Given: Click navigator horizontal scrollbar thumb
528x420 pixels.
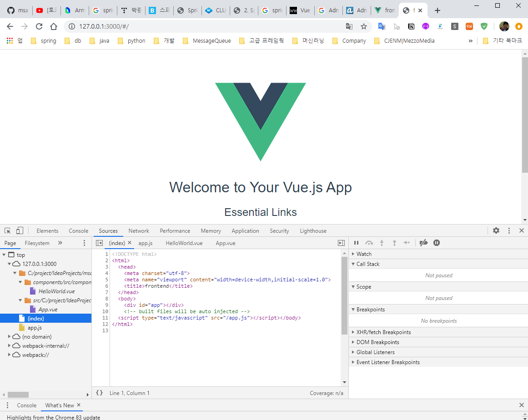Looking at the screenshot, I should tap(18, 395).
